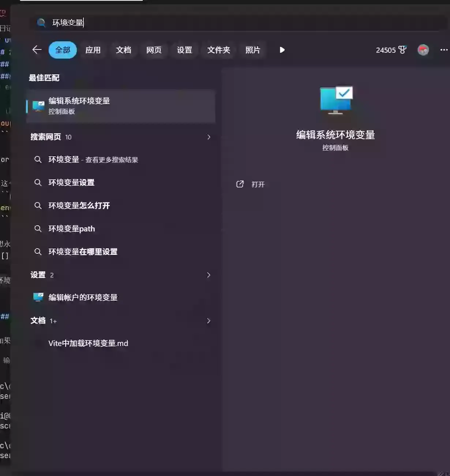
Task: Expand the 设置 results section chevron
Action: click(209, 275)
